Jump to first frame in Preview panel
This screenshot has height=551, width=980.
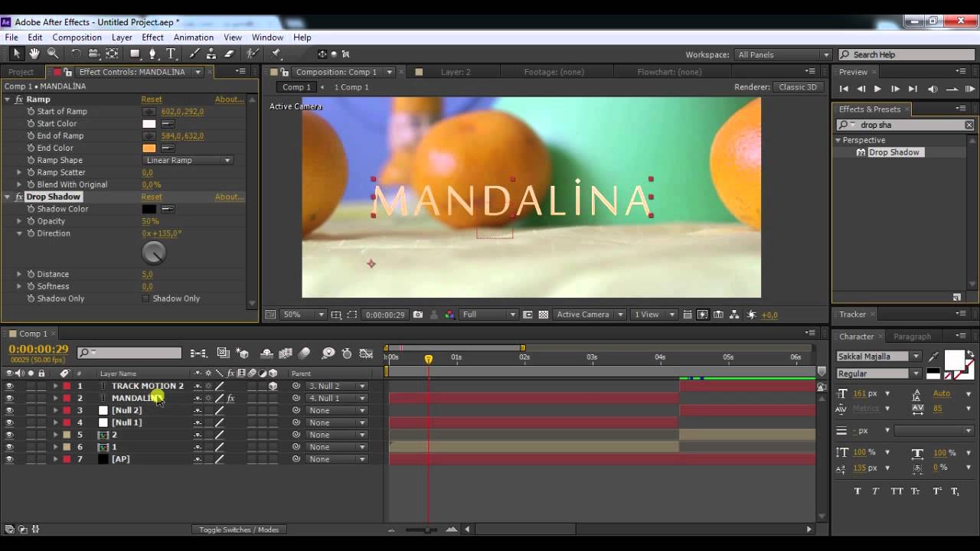click(844, 90)
